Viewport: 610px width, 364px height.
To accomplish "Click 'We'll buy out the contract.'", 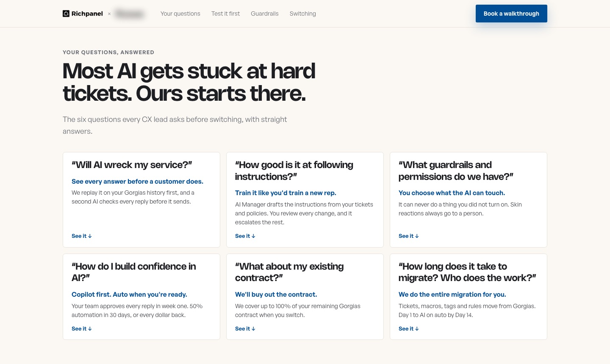I will pos(276,294).
